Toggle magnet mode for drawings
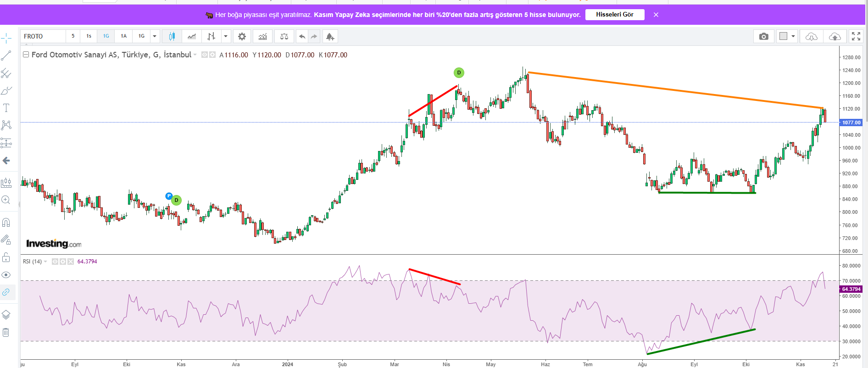Viewport: 868px width, 368px height. coord(6,223)
